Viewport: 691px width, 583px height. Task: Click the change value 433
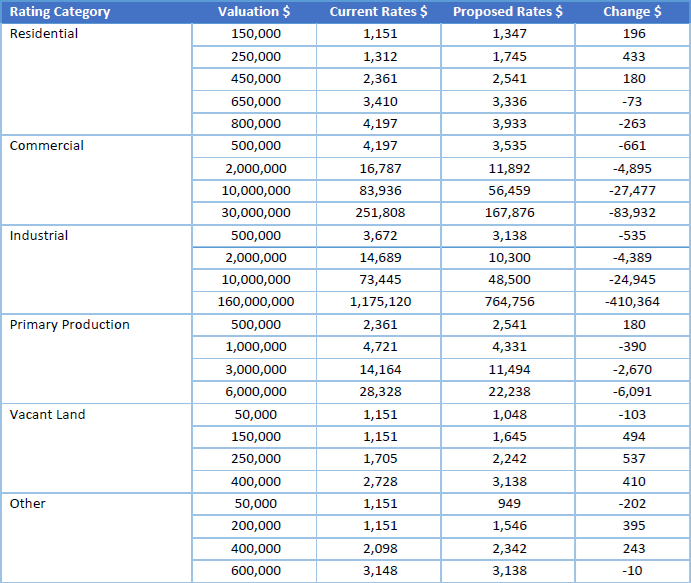pos(634,57)
